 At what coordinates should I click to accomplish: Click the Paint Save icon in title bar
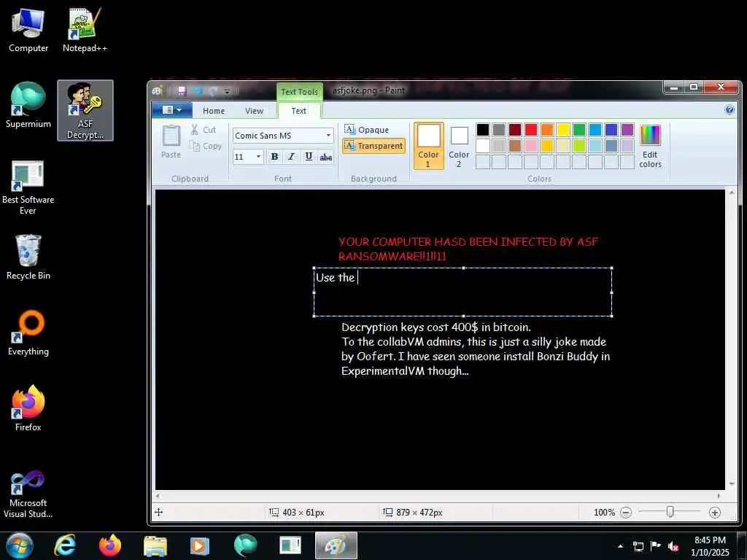point(182,90)
